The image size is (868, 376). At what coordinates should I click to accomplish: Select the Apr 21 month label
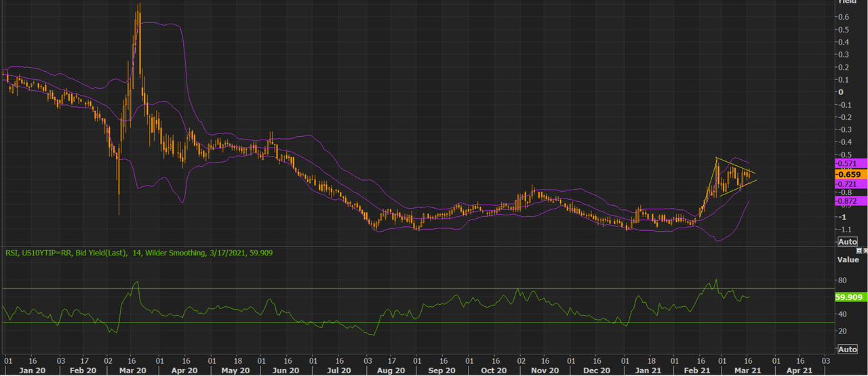click(799, 371)
